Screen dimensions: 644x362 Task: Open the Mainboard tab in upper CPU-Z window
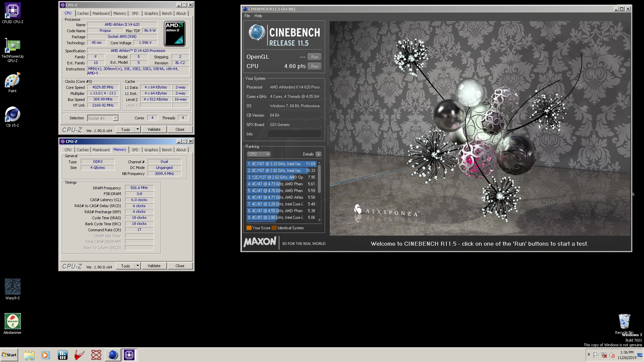tap(101, 13)
